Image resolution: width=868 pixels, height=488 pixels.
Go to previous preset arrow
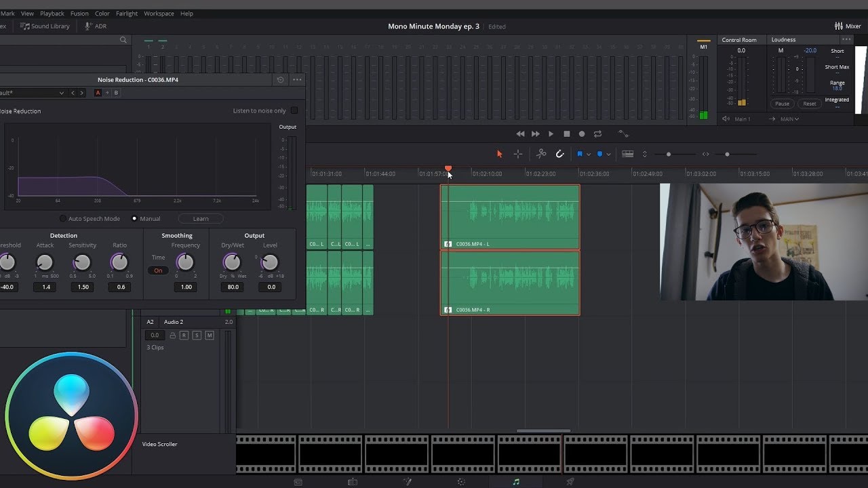tap(73, 93)
